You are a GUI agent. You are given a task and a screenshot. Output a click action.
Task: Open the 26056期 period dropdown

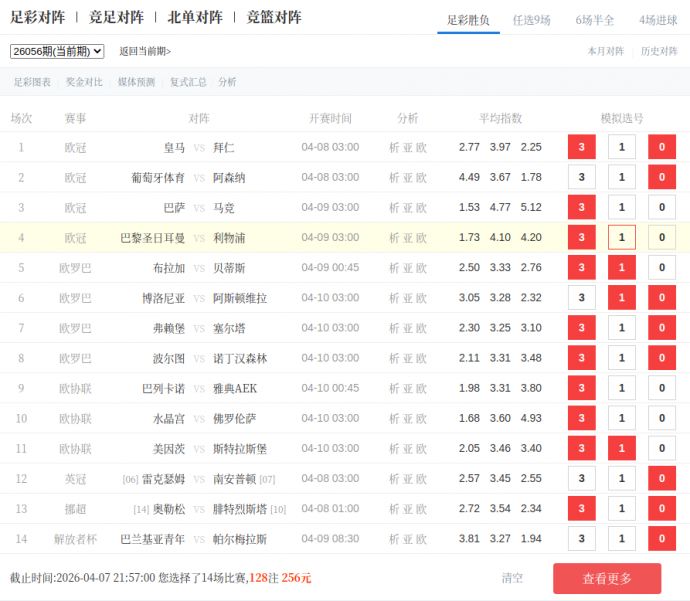tap(57, 51)
